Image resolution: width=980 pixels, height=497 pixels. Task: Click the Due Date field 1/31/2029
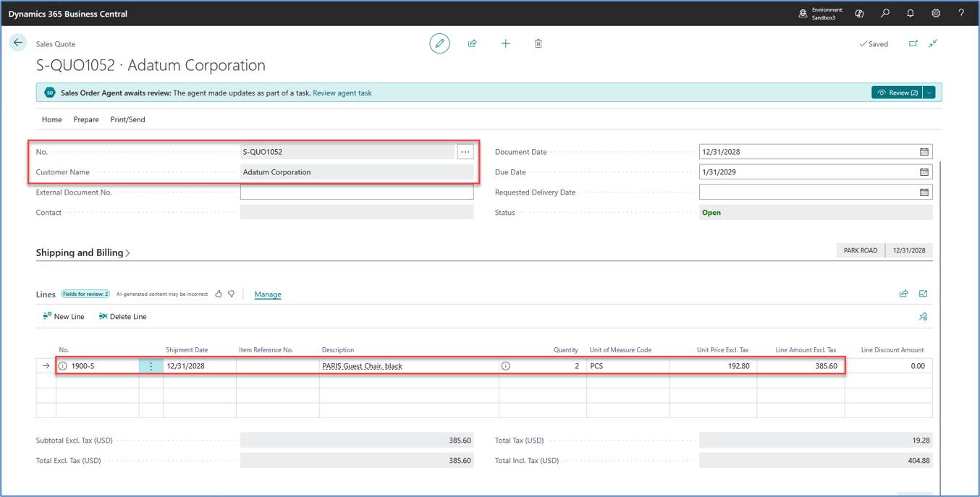click(x=816, y=172)
